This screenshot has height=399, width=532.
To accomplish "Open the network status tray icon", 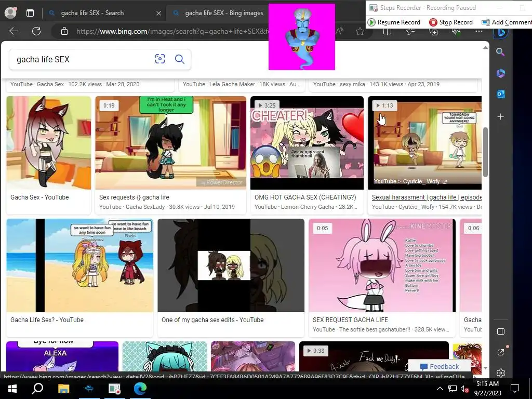I will 453,389.
